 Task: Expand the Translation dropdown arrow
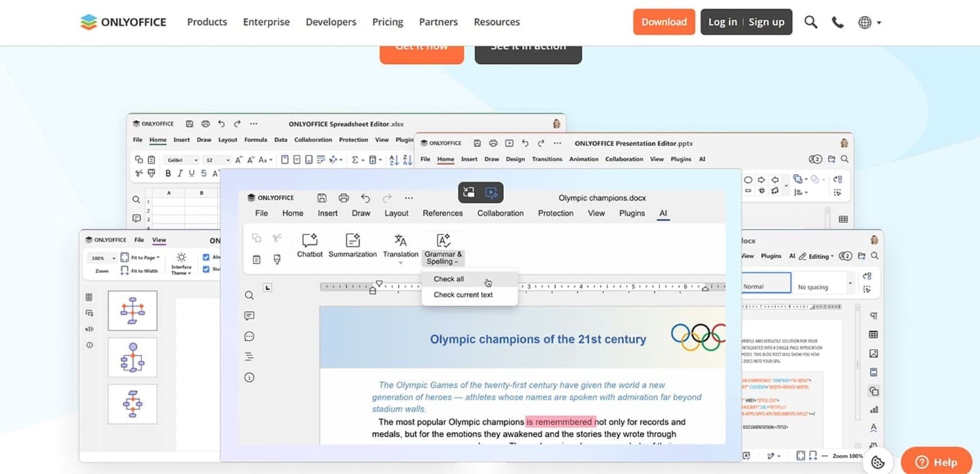click(400, 263)
